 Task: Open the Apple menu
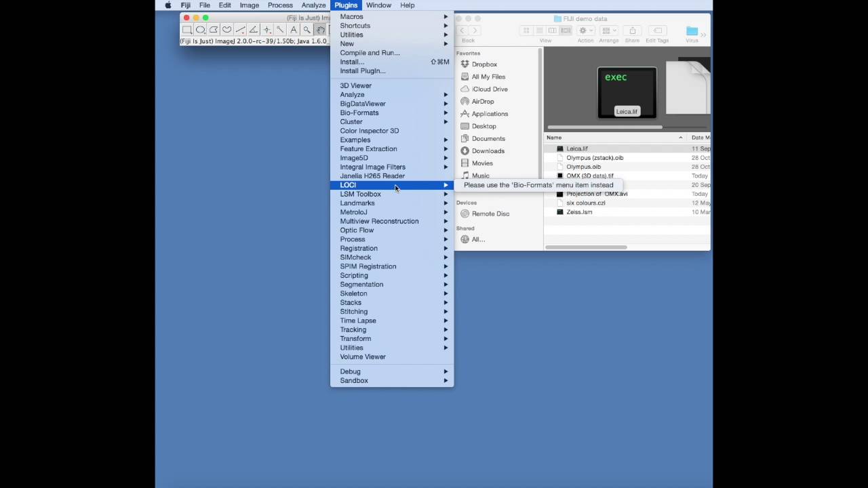[168, 5]
